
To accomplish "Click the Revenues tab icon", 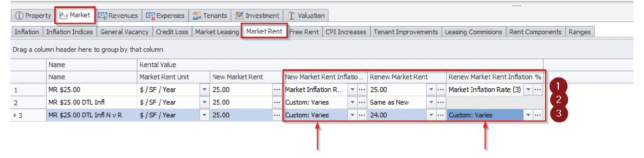I will pos(103,16).
